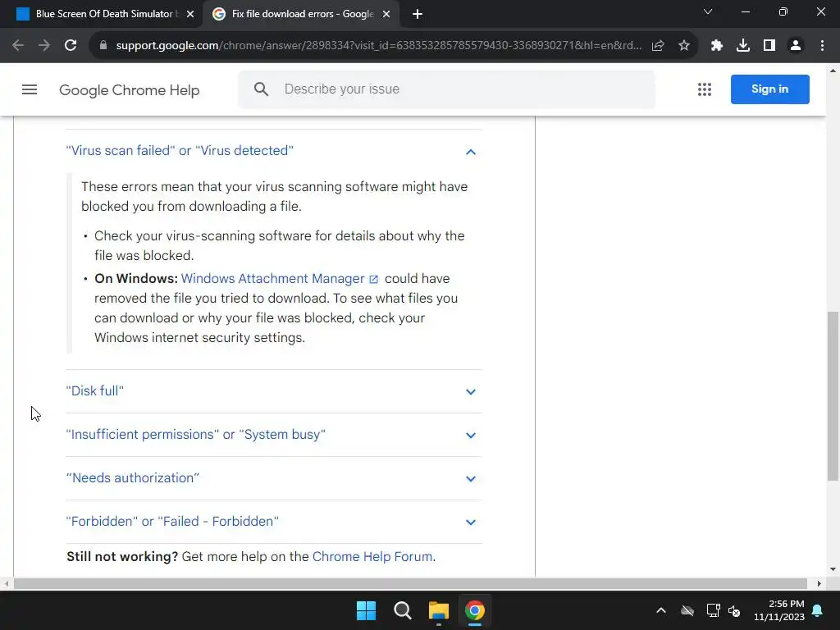Image resolution: width=840 pixels, height=630 pixels.
Task: Click the Chrome icon in the taskbar
Action: 475,610
